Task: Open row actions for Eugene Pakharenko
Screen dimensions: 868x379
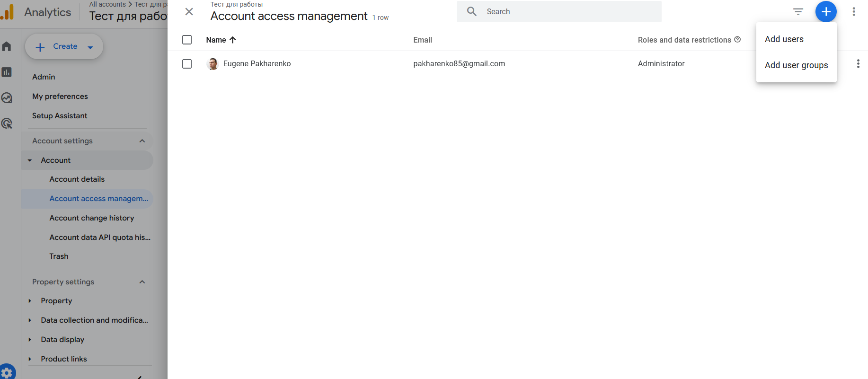Action: (858, 64)
